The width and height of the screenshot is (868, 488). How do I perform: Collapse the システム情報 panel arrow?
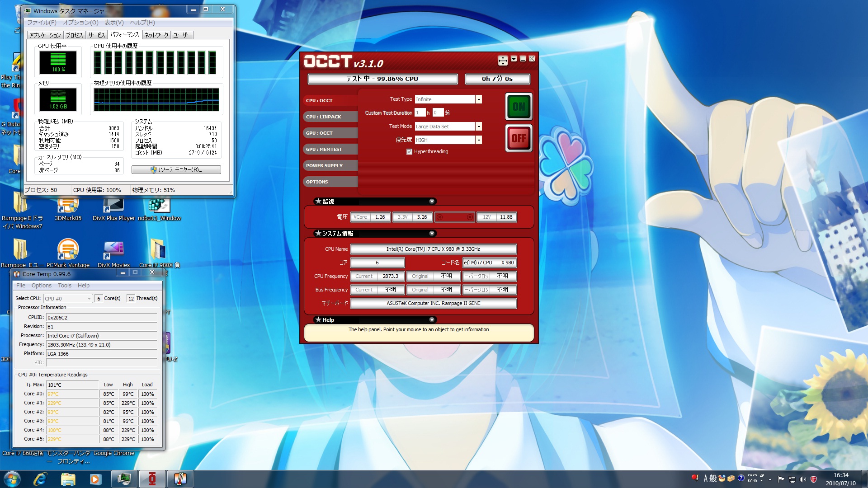click(x=432, y=234)
